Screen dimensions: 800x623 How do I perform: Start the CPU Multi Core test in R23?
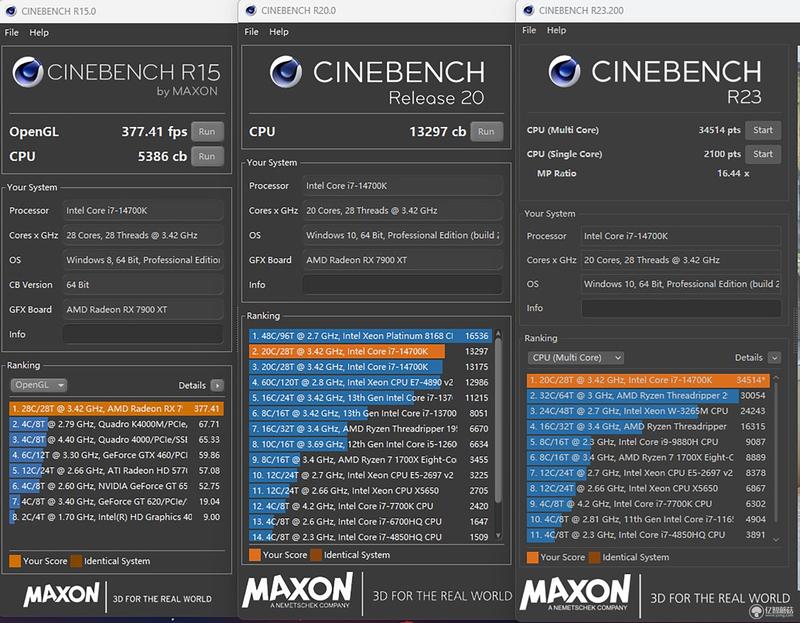point(763,130)
